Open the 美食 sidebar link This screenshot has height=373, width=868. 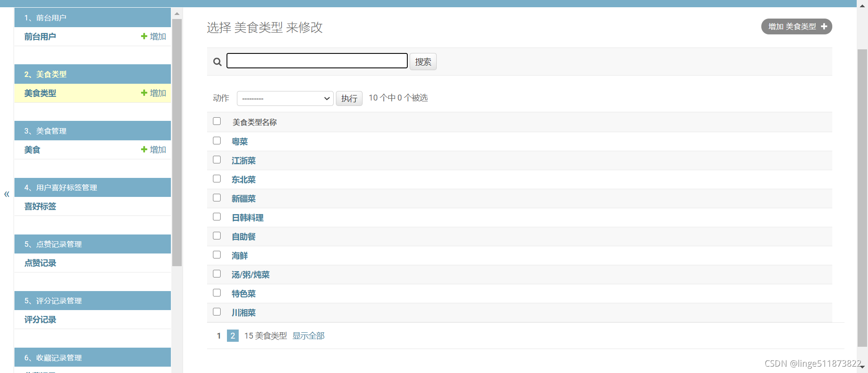(32, 150)
